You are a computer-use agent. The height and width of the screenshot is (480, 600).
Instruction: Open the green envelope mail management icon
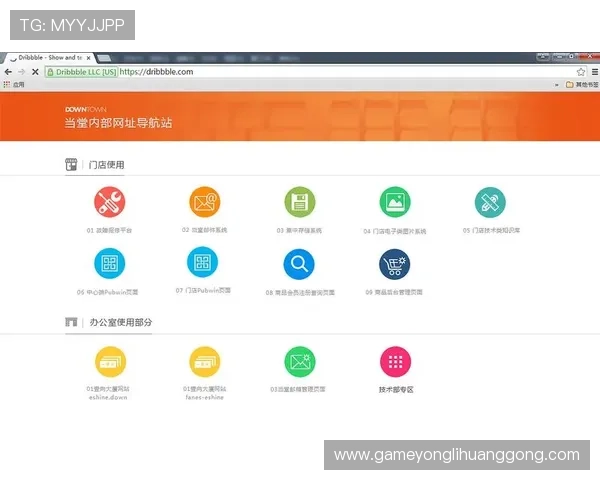pos(300,362)
